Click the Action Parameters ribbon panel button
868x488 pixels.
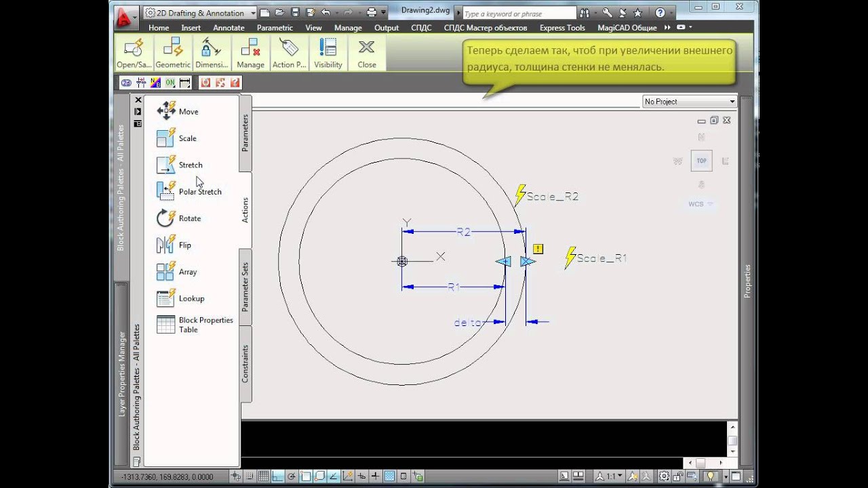click(290, 53)
